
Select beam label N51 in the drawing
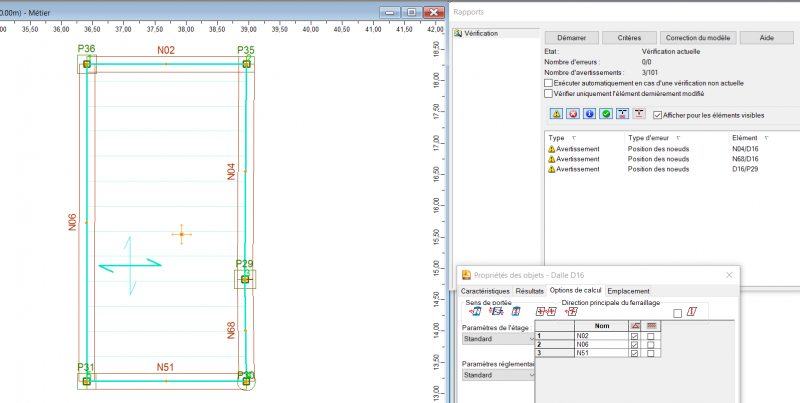tap(166, 367)
